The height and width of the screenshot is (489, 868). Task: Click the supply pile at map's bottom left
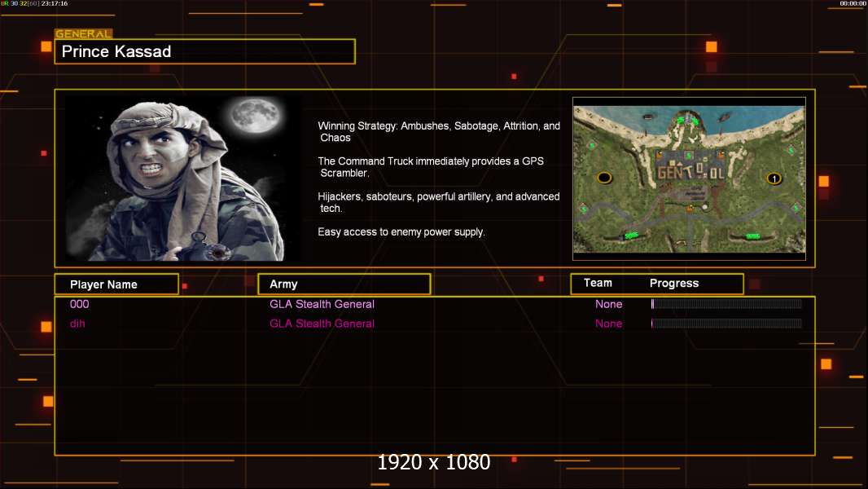point(631,236)
